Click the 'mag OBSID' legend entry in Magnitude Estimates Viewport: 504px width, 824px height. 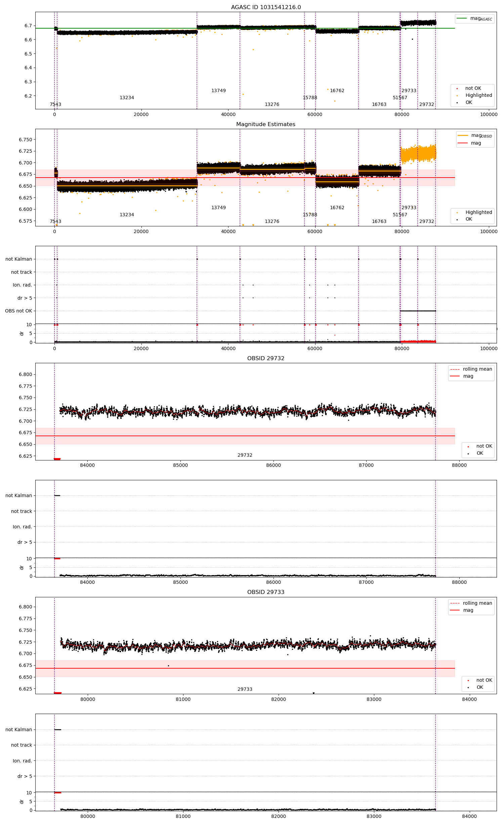(475, 136)
